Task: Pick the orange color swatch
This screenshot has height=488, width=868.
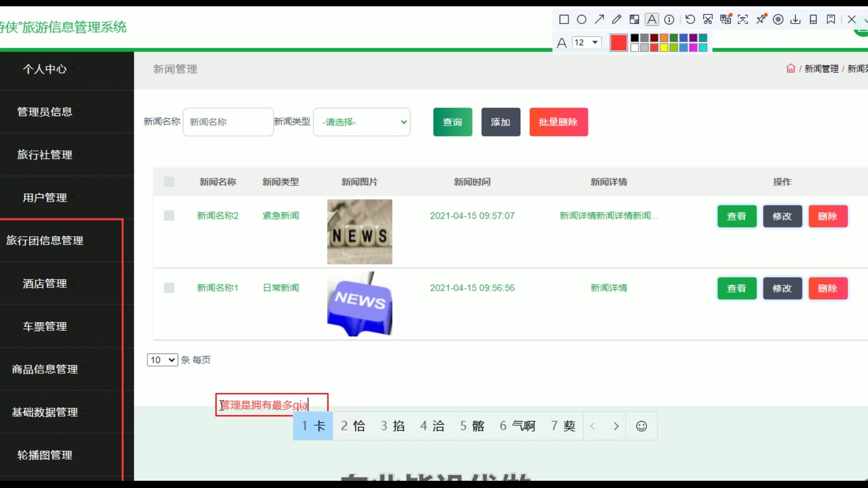Action: pyautogui.click(x=664, y=38)
